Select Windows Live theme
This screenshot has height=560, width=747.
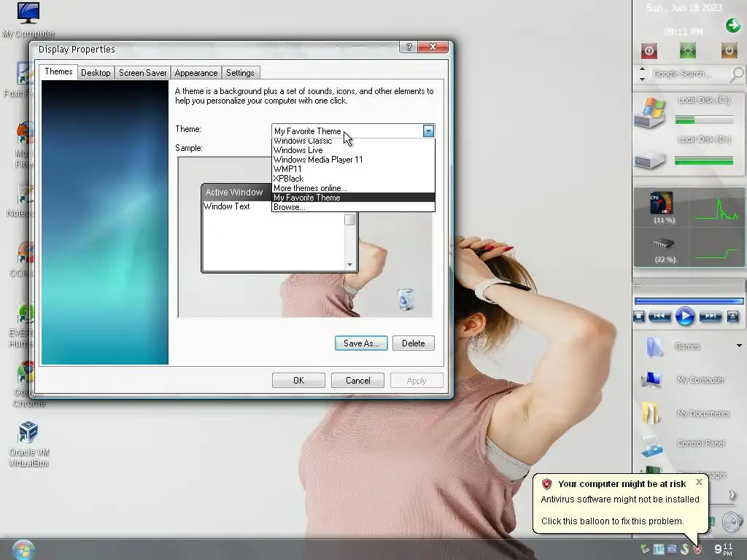coord(353,150)
